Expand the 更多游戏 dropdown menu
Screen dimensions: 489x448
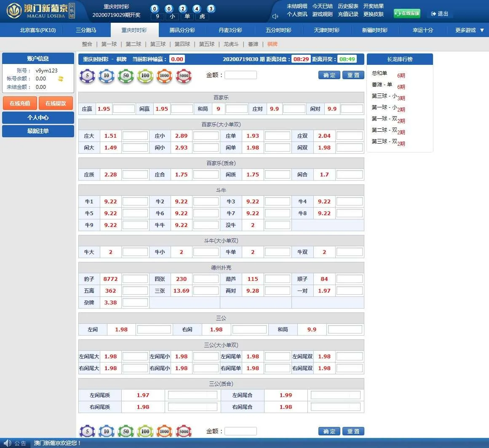pyautogui.click(x=469, y=30)
